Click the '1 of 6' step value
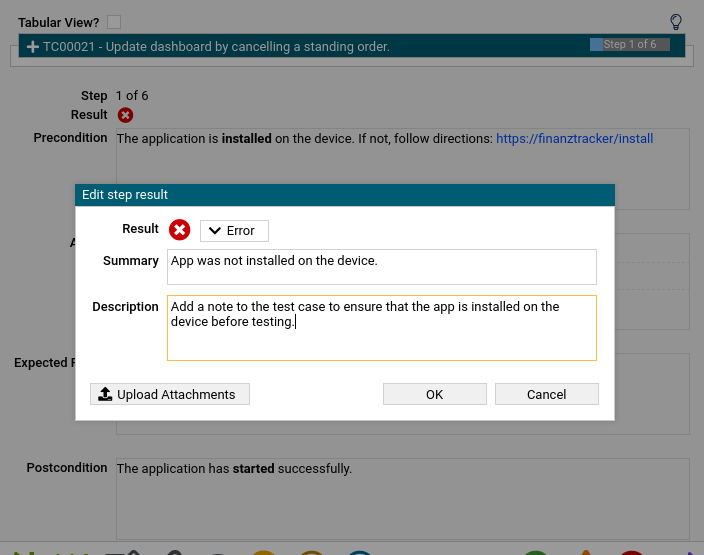Image resolution: width=704 pixels, height=555 pixels. (132, 96)
